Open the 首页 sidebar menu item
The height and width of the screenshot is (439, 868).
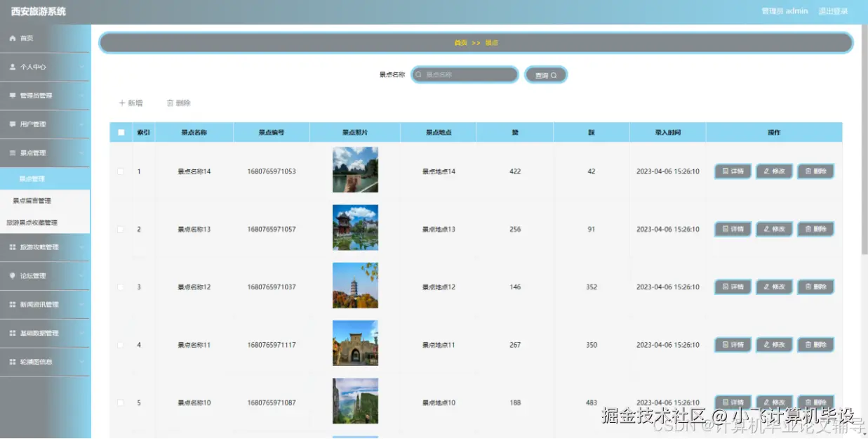(45, 38)
